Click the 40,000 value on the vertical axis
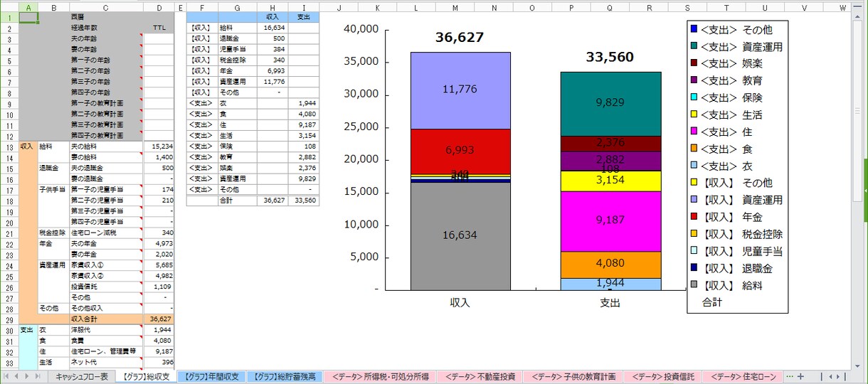The width and height of the screenshot is (868, 384). coord(361,29)
